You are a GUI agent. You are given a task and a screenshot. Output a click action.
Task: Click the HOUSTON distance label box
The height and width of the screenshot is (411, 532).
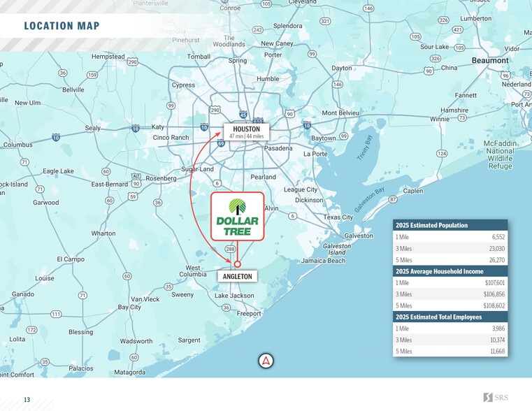(246, 132)
